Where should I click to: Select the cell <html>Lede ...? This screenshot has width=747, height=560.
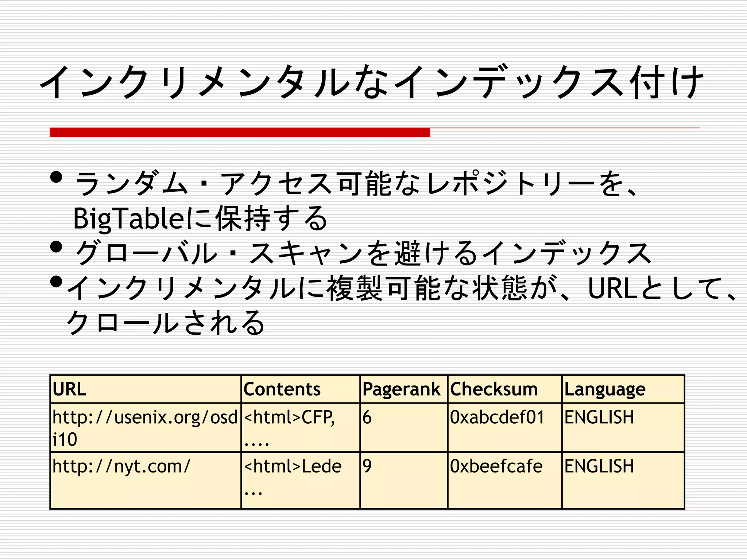coord(301,481)
